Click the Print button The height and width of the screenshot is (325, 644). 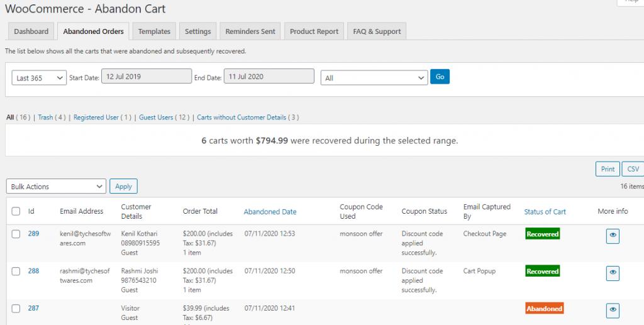tap(608, 169)
